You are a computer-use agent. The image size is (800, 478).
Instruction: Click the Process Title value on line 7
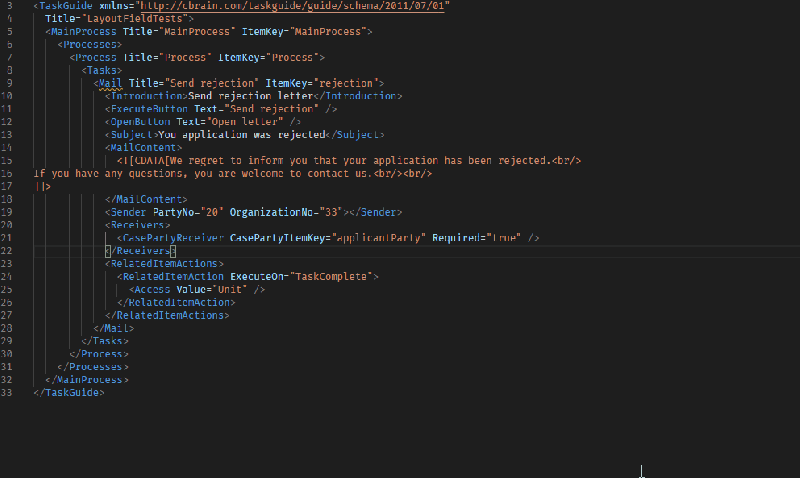(x=185, y=57)
